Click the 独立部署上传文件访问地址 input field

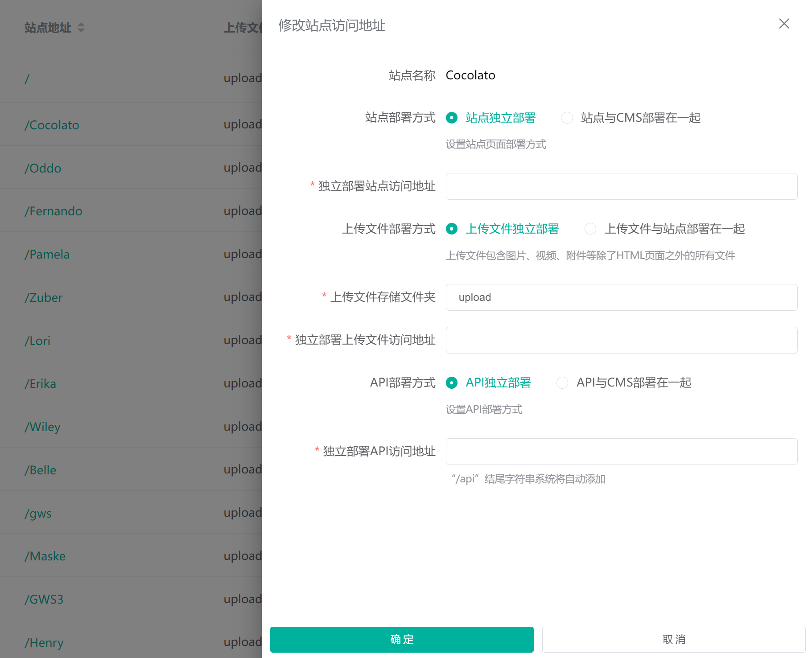pos(621,340)
